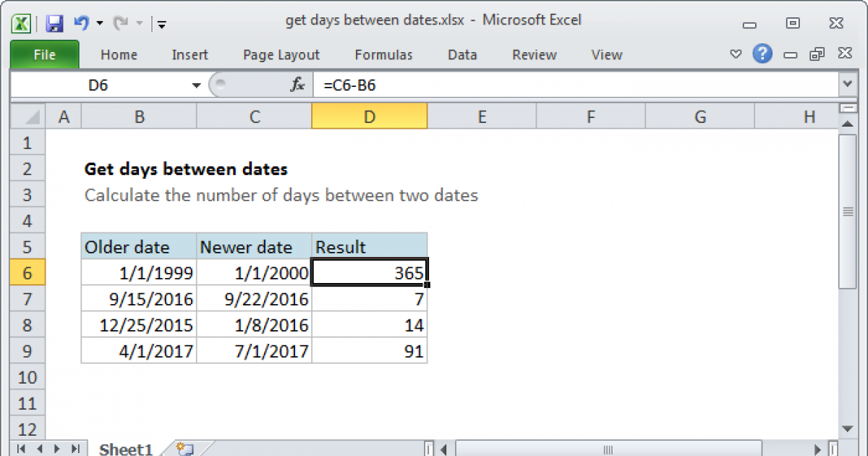Select the Sheet1 worksheet tab
The width and height of the screenshot is (868, 456).
[125, 449]
